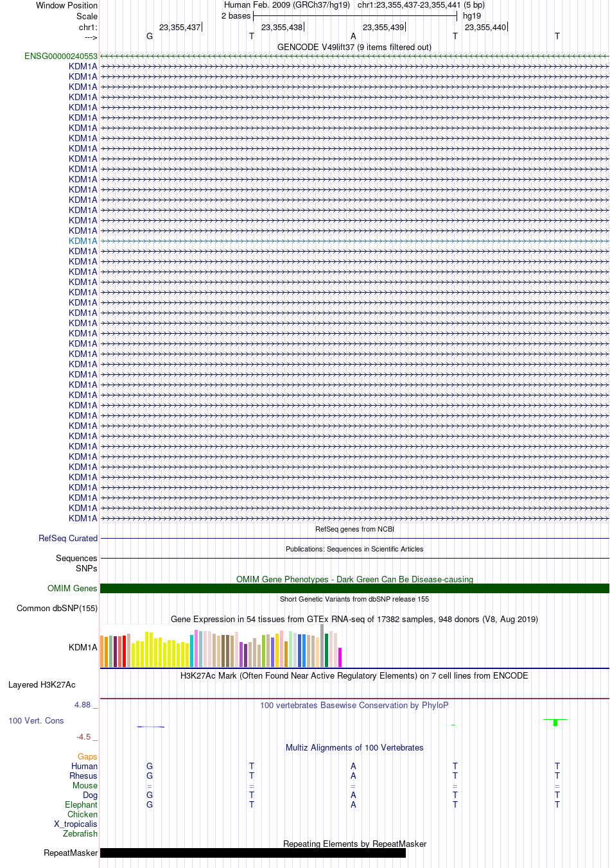The height and width of the screenshot is (868, 610).
Task: Click the dark green GTEx expression bar
Action: pyautogui.click(x=327, y=650)
